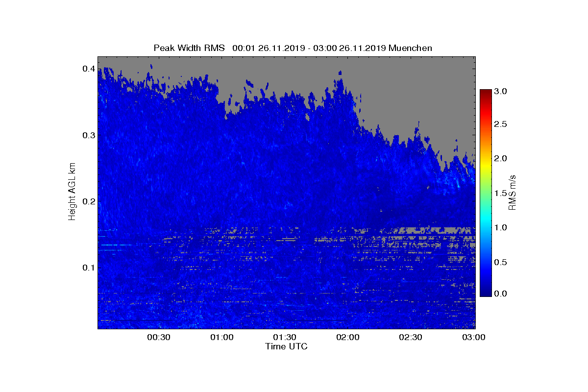This screenshot has width=588, height=392.
Task: Click the 0.1 height axis label
Action: [88, 268]
